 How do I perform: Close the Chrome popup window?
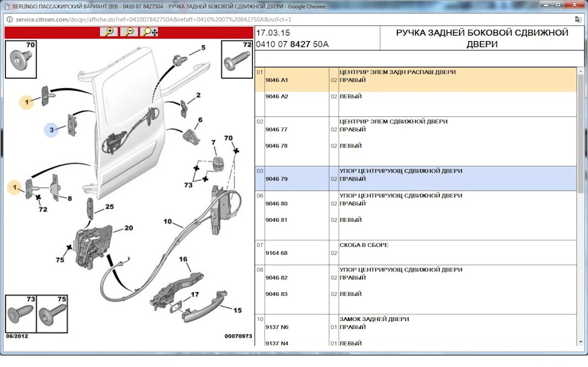574,5
